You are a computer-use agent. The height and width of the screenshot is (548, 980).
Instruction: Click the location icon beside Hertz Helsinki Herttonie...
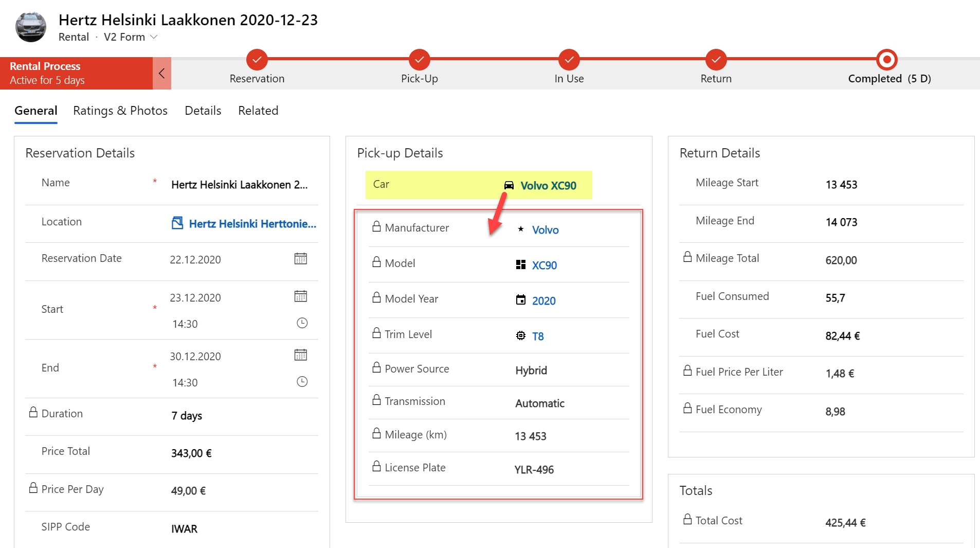click(x=177, y=223)
